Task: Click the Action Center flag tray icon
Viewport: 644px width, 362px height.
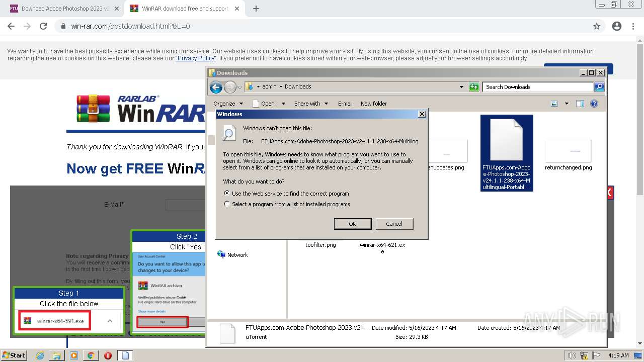Action: pyautogui.click(x=596, y=355)
